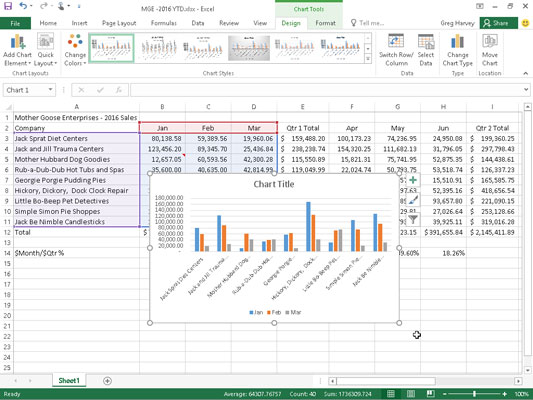This screenshot has height=400, width=533.
Task: Open the Add Chart Element menu
Action: click(x=17, y=50)
